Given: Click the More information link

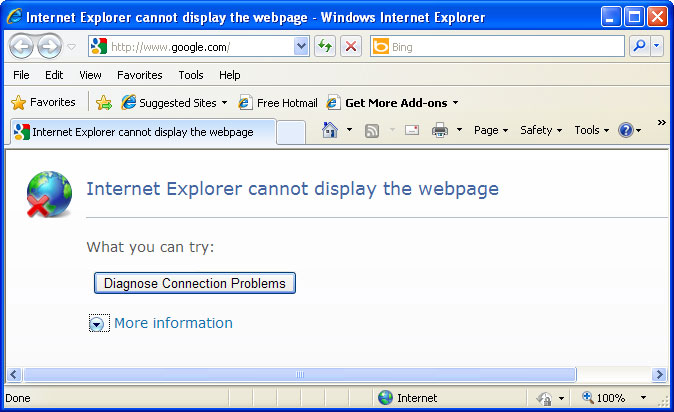Looking at the screenshot, I should pyautogui.click(x=173, y=323).
